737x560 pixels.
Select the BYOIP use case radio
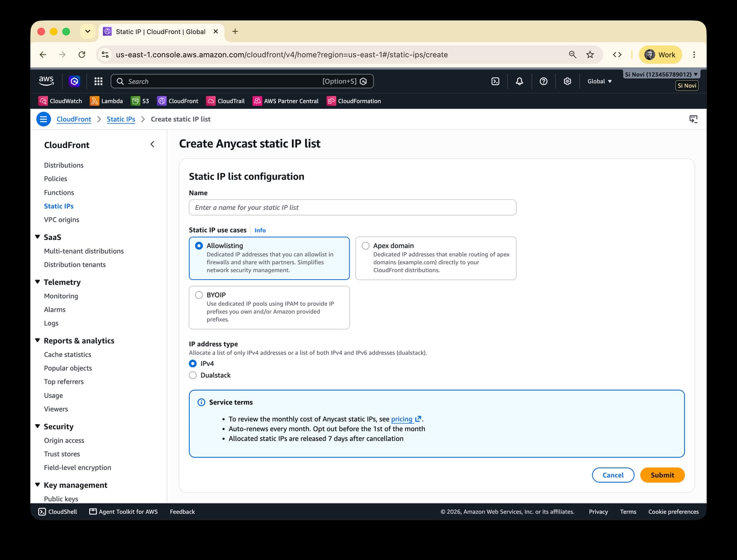click(x=199, y=295)
